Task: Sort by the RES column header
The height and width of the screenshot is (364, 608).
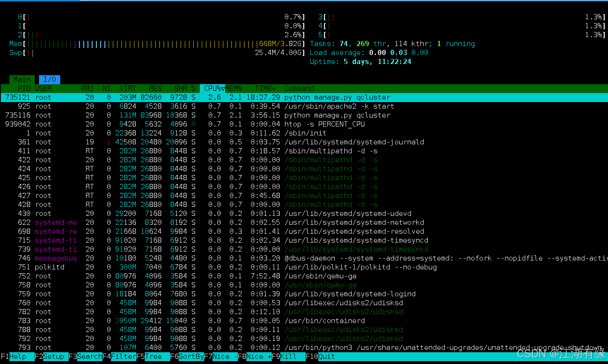Action: coord(155,88)
